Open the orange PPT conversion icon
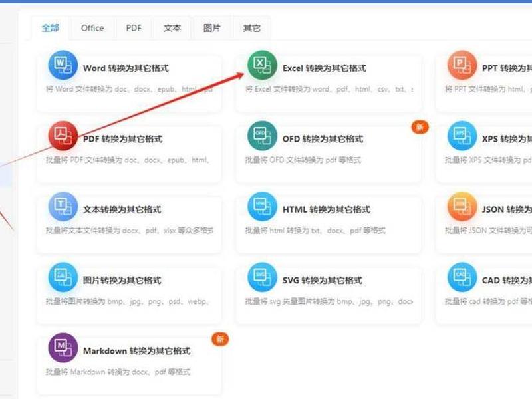This screenshot has width=532, height=399. point(462,65)
